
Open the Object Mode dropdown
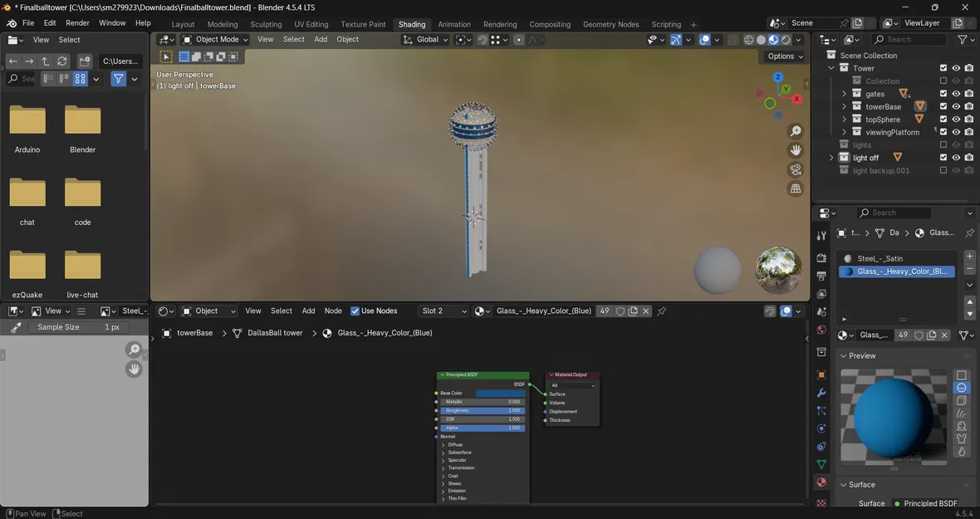click(x=214, y=39)
